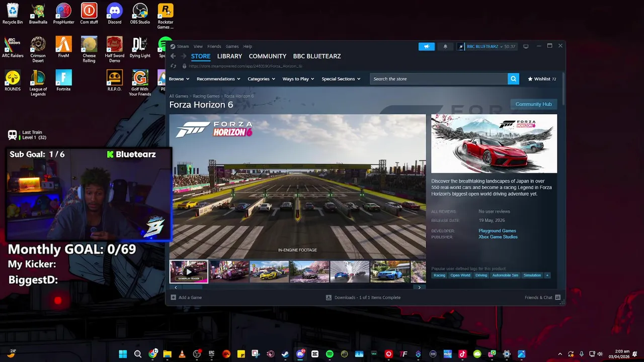The height and width of the screenshot is (362, 644).
Task: Open the Discord desktop shortcut
Action: pyautogui.click(x=115, y=14)
